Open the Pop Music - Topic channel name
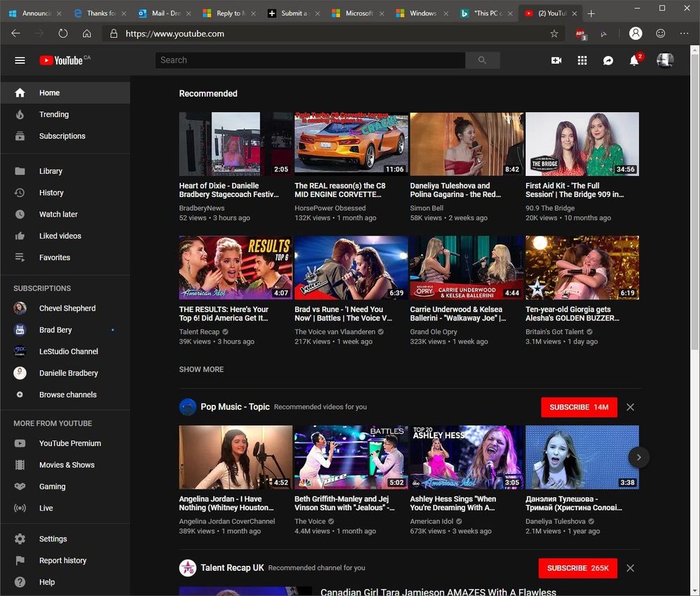Screen dimensions: 700x596 [235, 407]
